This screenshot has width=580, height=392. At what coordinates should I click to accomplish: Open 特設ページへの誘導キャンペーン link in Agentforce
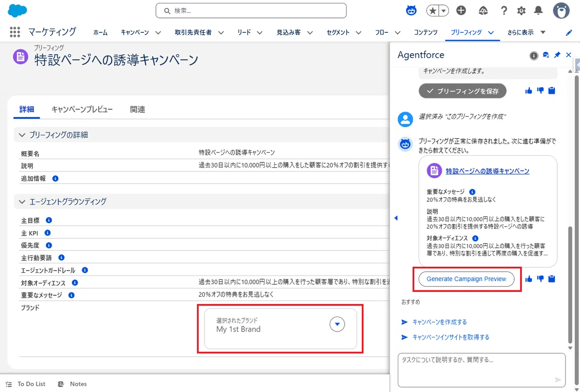487,171
